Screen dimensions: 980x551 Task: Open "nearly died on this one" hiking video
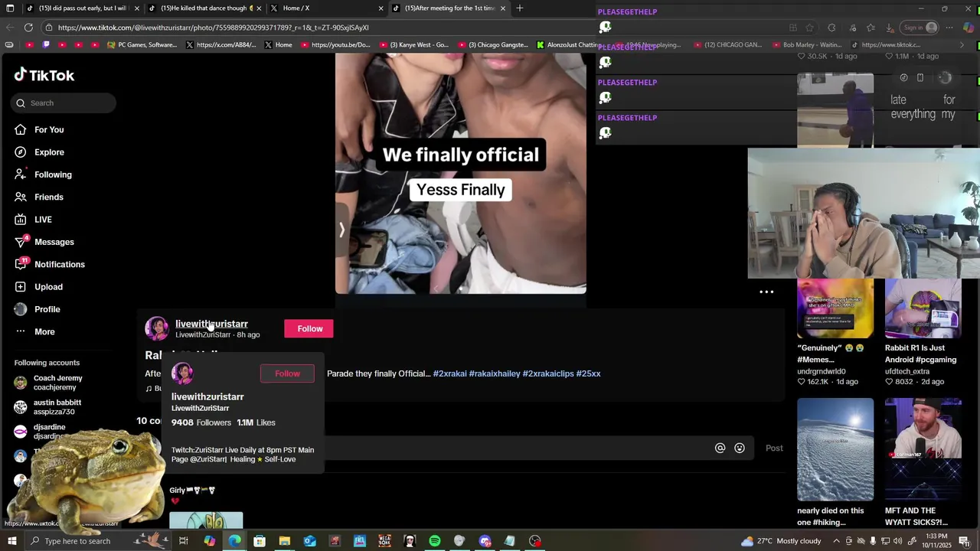(x=835, y=449)
